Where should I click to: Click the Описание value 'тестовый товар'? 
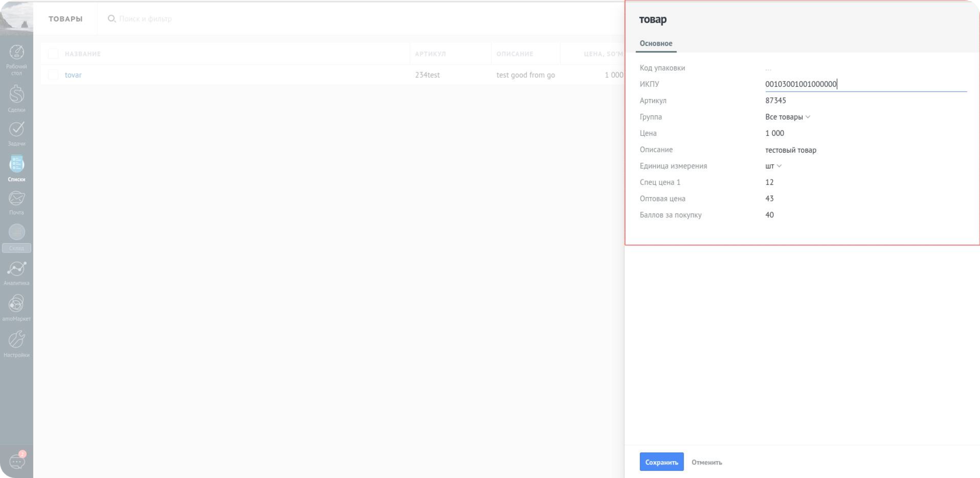click(790, 150)
